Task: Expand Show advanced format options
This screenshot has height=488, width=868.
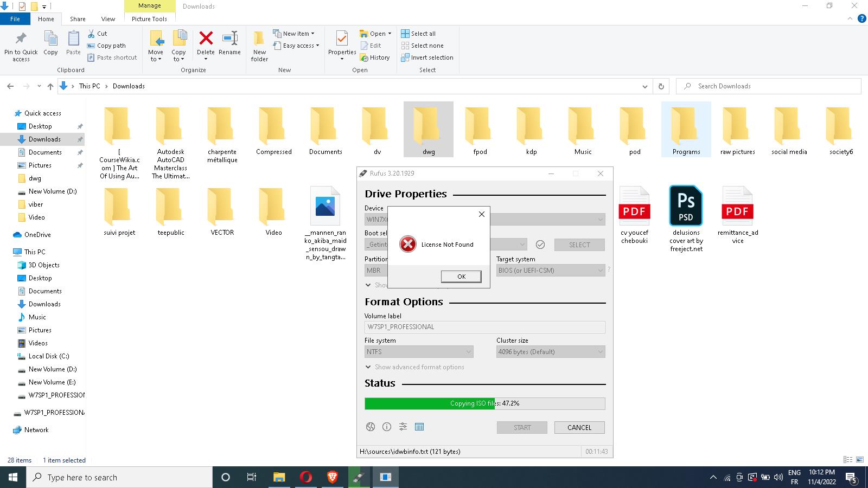Action: pyautogui.click(x=415, y=367)
